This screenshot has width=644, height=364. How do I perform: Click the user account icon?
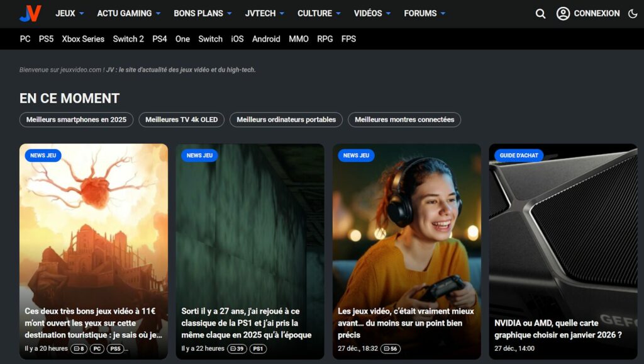coord(563,13)
